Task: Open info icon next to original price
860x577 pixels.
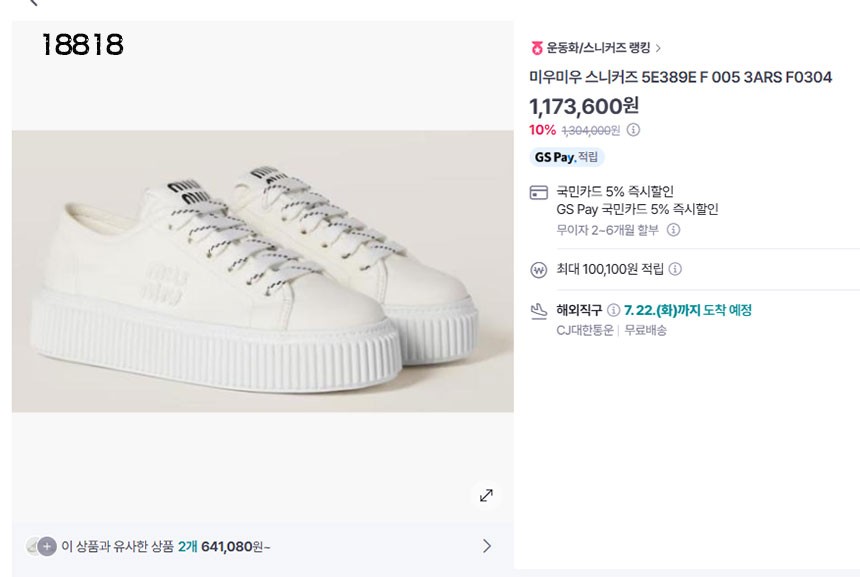Action: click(633, 130)
